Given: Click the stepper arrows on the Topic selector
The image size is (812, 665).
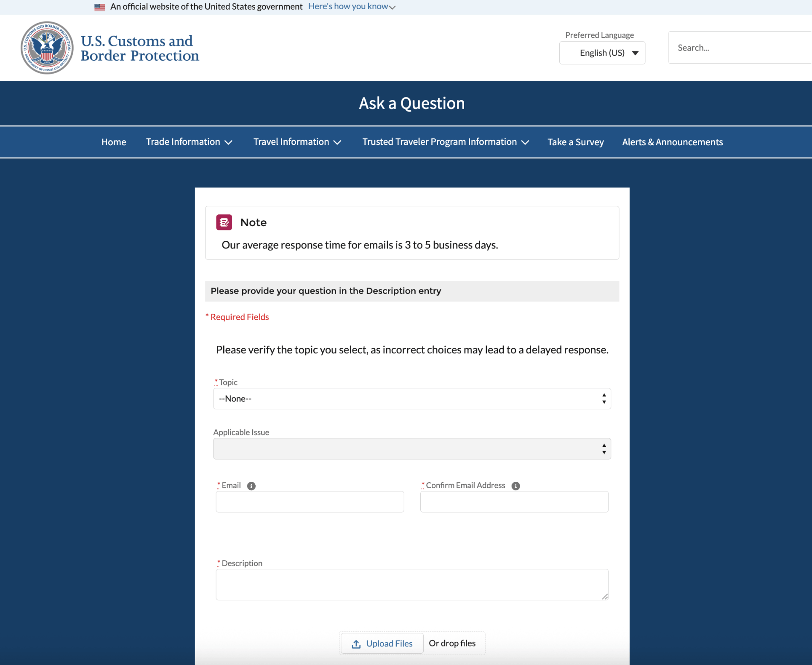Looking at the screenshot, I should coord(604,398).
